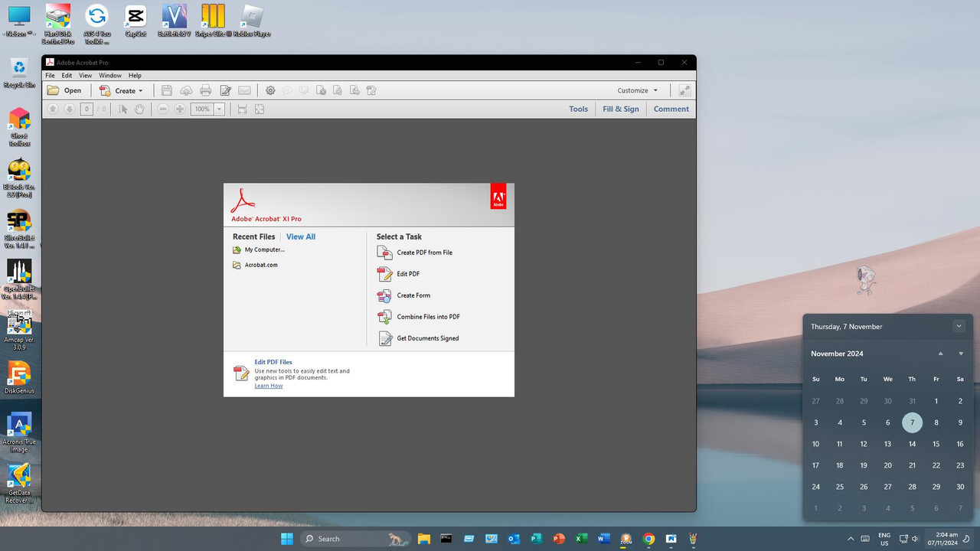980x551 pixels.
Task: Click the next page down-arrow icon
Action: tap(69, 109)
